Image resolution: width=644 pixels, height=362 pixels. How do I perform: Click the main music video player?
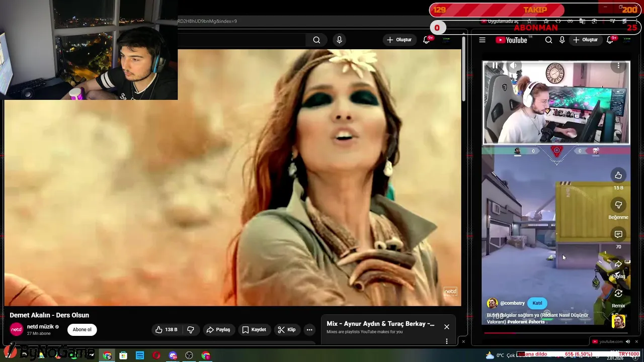click(232, 177)
